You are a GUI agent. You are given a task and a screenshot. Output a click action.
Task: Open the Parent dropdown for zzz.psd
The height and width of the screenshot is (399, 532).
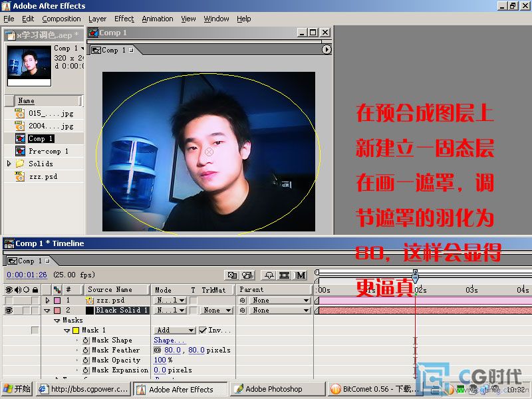(x=280, y=301)
